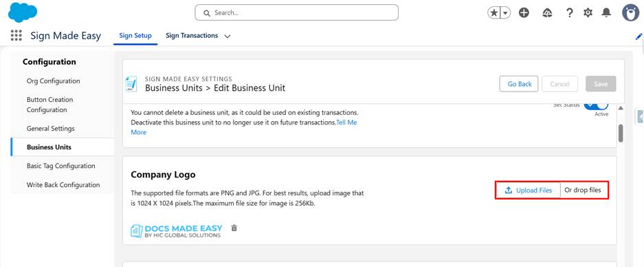Open the user profile avatar

pyautogui.click(x=630, y=13)
